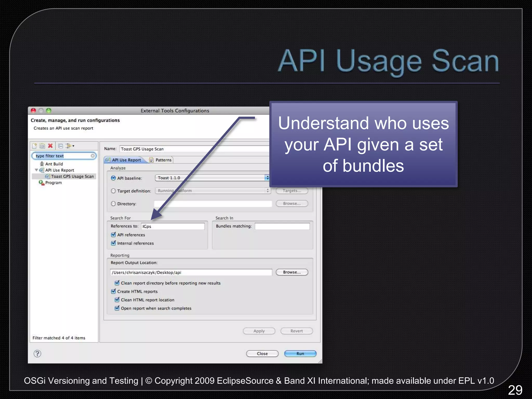Click the Duplicate configuration icon

pyautogui.click(x=42, y=146)
